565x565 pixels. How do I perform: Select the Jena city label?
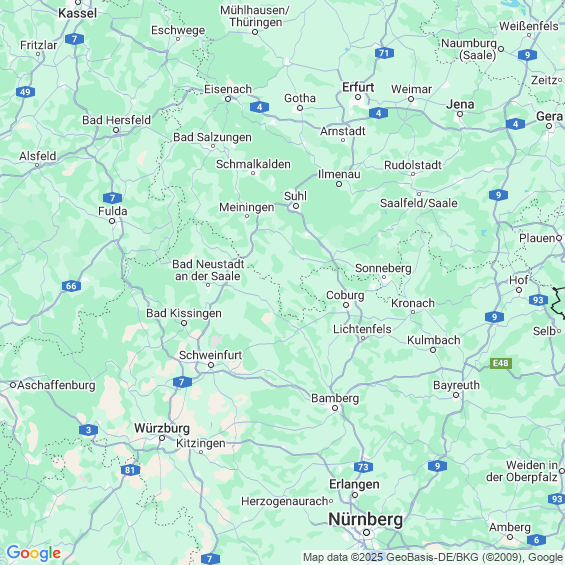[460, 104]
